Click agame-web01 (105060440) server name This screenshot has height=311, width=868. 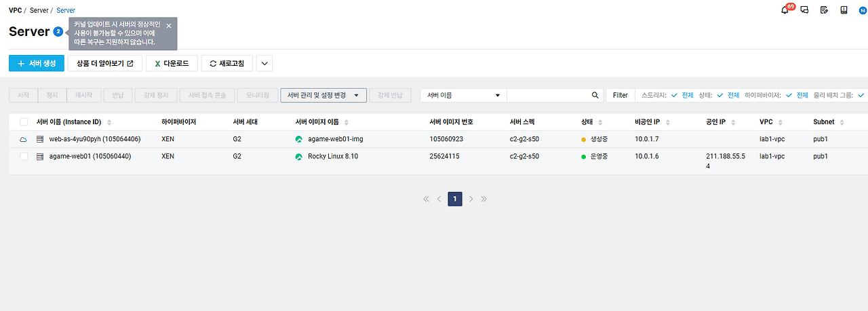(89, 156)
